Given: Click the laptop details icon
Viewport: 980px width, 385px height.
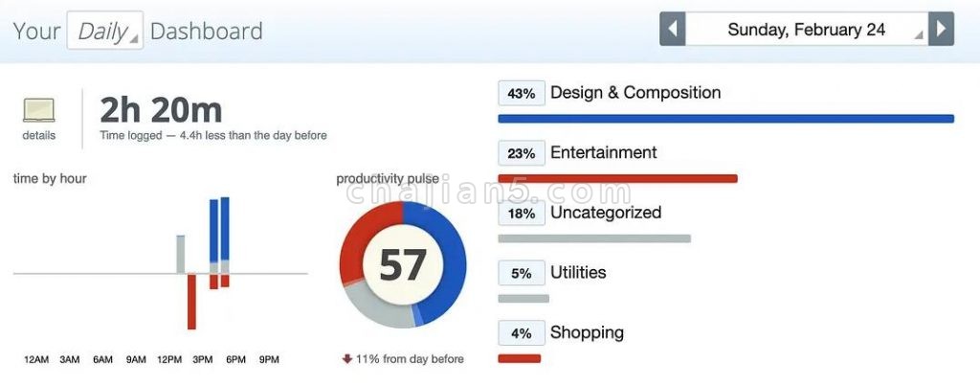Looking at the screenshot, I should [x=39, y=110].
